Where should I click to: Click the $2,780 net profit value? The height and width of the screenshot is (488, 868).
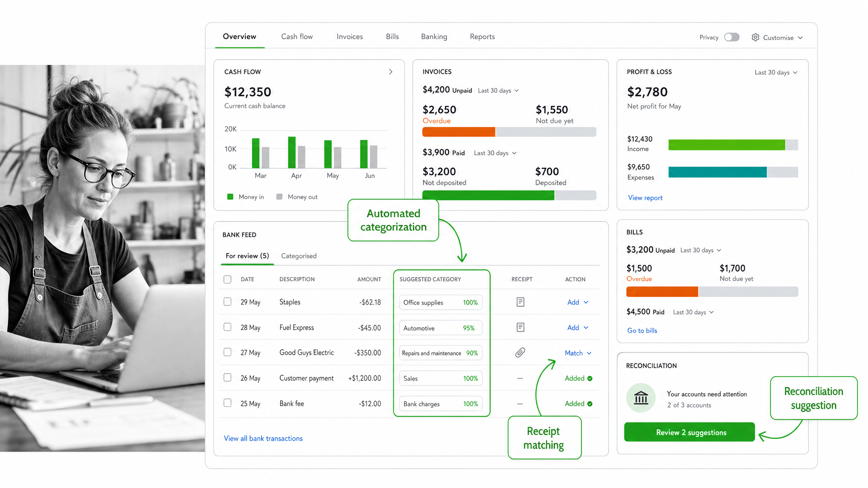(647, 92)
